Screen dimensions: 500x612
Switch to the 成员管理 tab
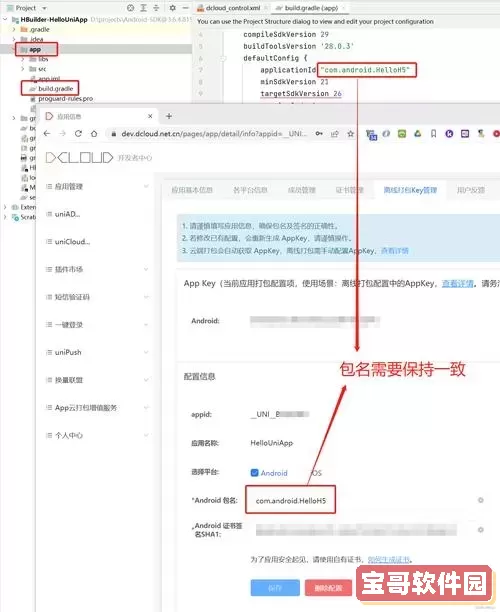pos(302,190)
